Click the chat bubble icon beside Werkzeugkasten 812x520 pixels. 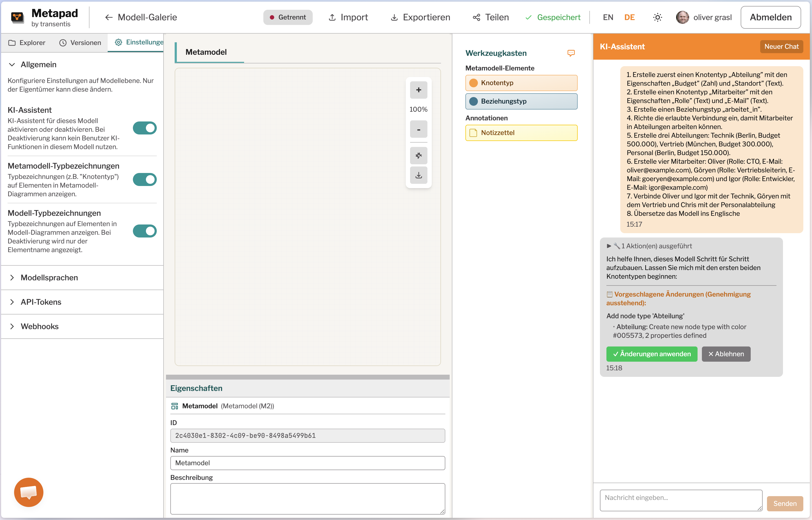pyautogui.click(x=571, y=53)
